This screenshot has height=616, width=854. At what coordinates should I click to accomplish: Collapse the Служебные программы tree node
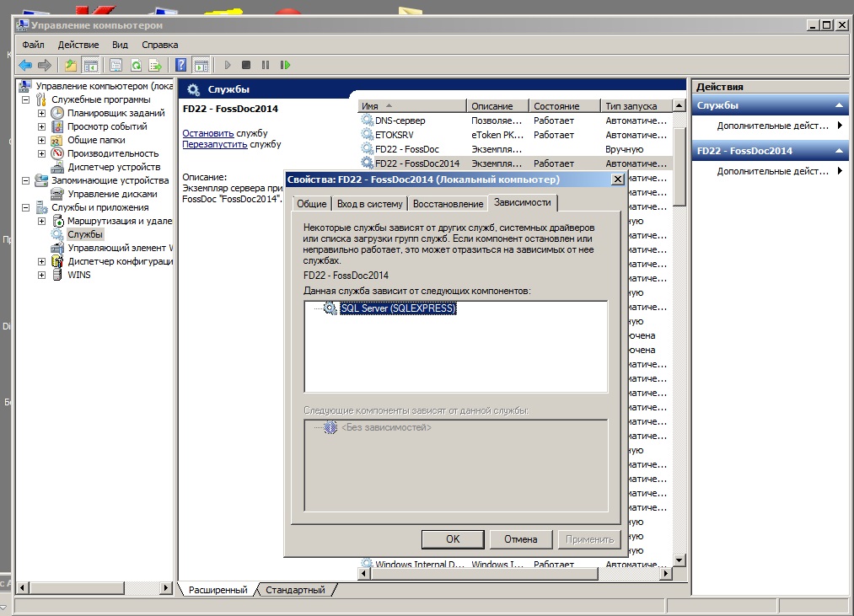click(x=25, y=99)
